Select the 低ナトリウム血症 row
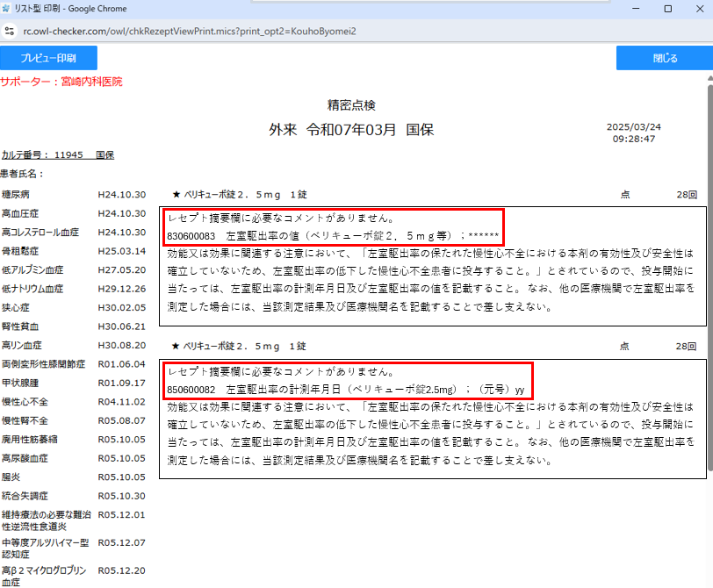The height and width of the screenshot is (588, 713). [x=74, y=289]
